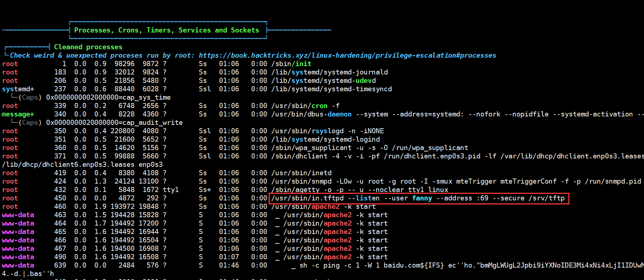Click the username 'fanny' in tftpd line
Image resolution: width=644 pixels, height=280 pixels.
click(422, 198)
